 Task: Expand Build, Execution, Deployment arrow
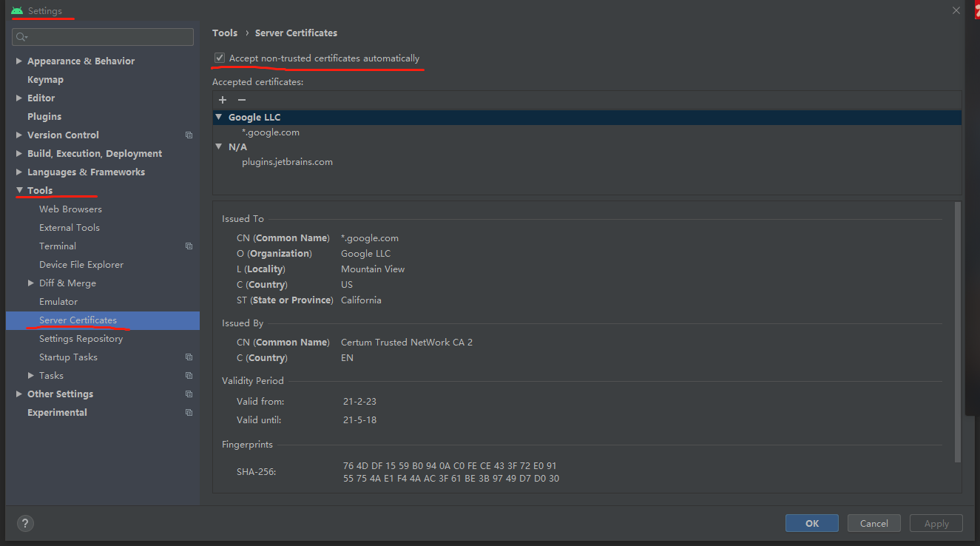coord(19,154)
